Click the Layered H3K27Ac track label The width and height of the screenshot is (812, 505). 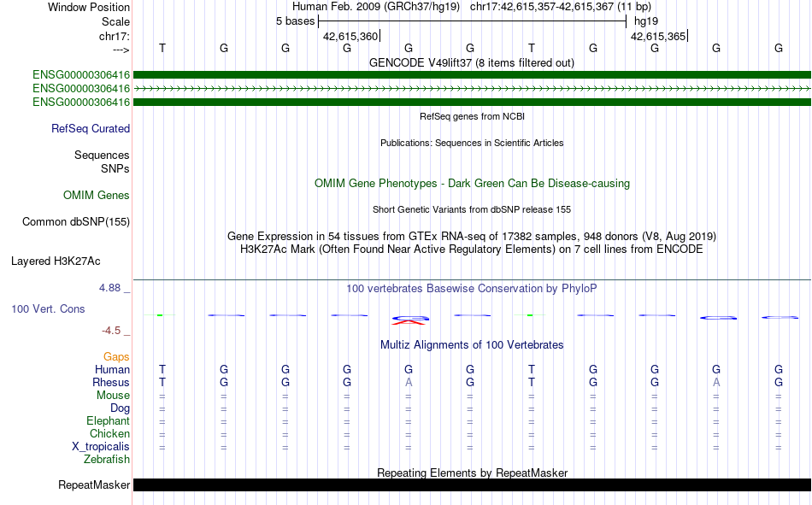pyautogui.click(x=56, y=261)
